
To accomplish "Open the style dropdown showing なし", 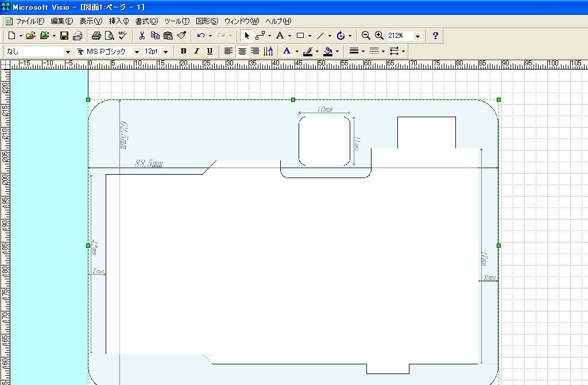I will pyautogui.click(x=68, y=52).
